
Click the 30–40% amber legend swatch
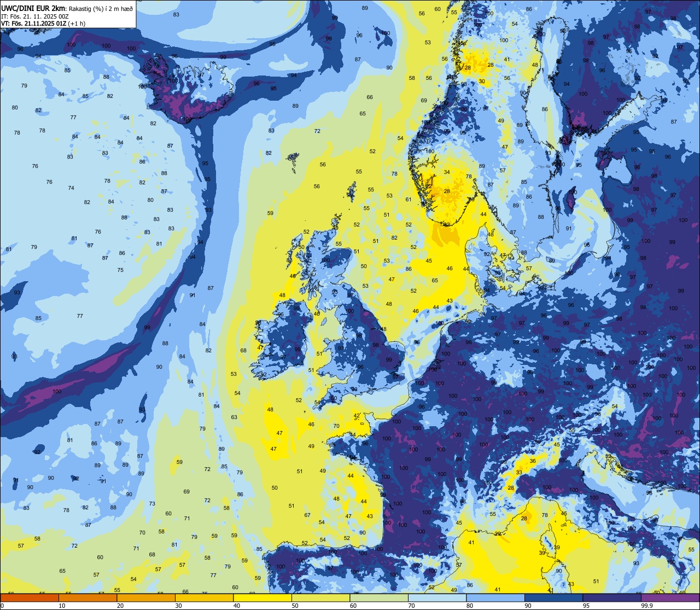pyautogui.click(x=204, y=597)
